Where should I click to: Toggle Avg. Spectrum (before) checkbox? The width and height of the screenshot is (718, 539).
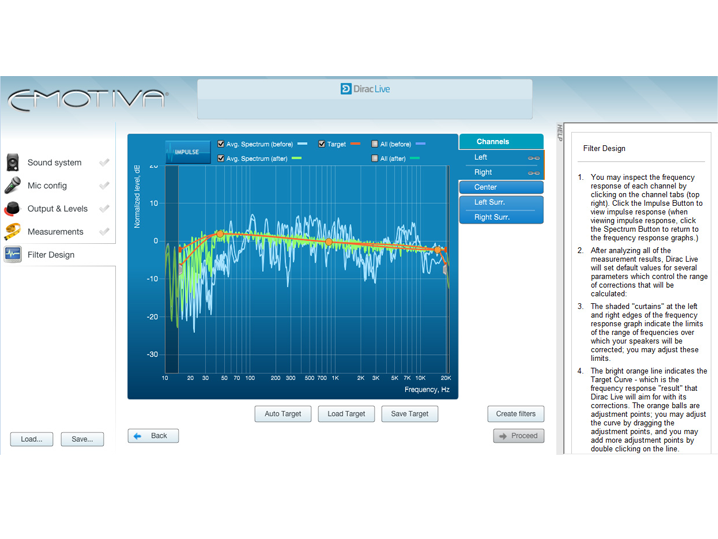[221, 144]
